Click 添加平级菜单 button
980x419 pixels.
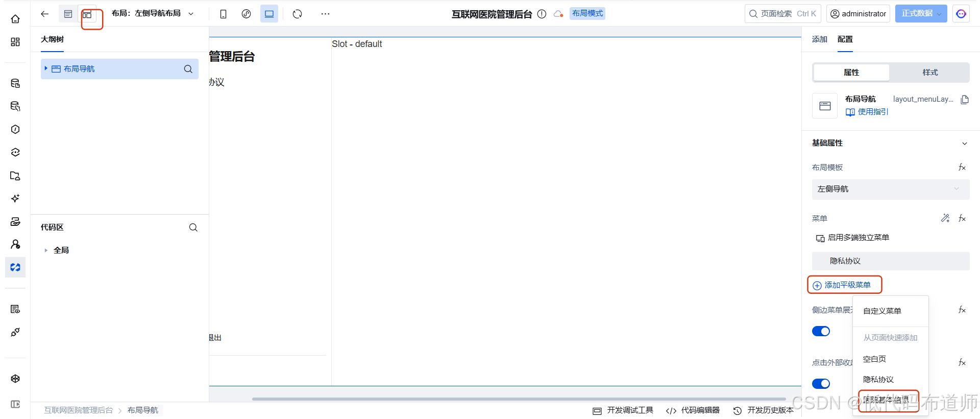842,285
